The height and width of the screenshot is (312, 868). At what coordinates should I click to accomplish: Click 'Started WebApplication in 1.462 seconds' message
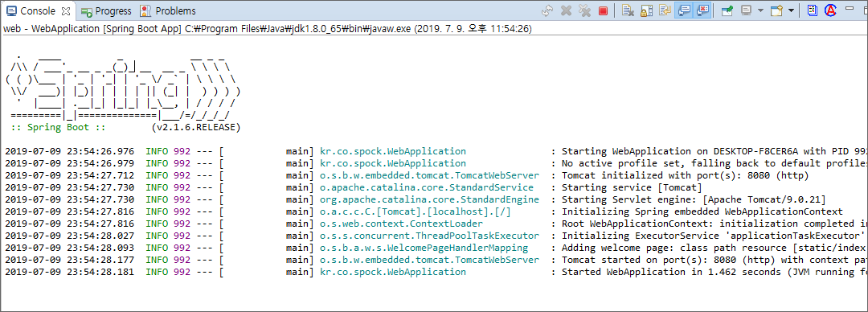click(714, 272)
